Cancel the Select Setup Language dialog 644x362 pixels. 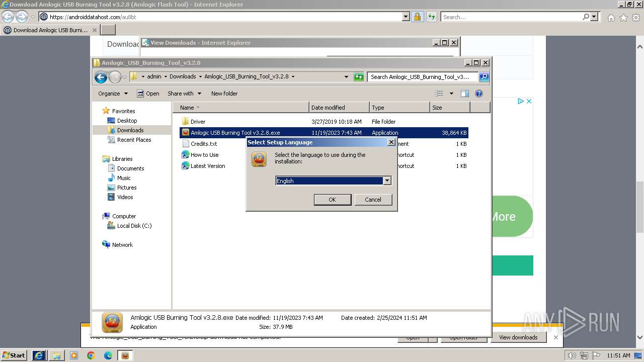(373, 200)
